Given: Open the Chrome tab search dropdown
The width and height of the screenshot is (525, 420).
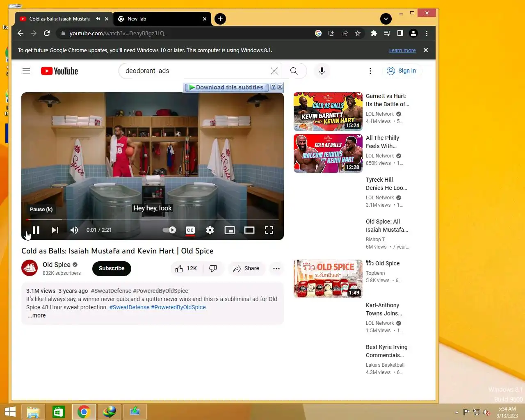Looking at the screenshot, I should tap(386, 18).
